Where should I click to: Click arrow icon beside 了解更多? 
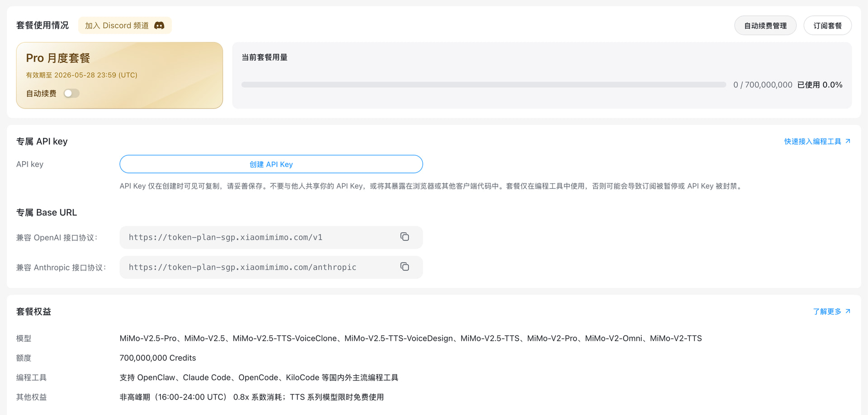[848, 311]
